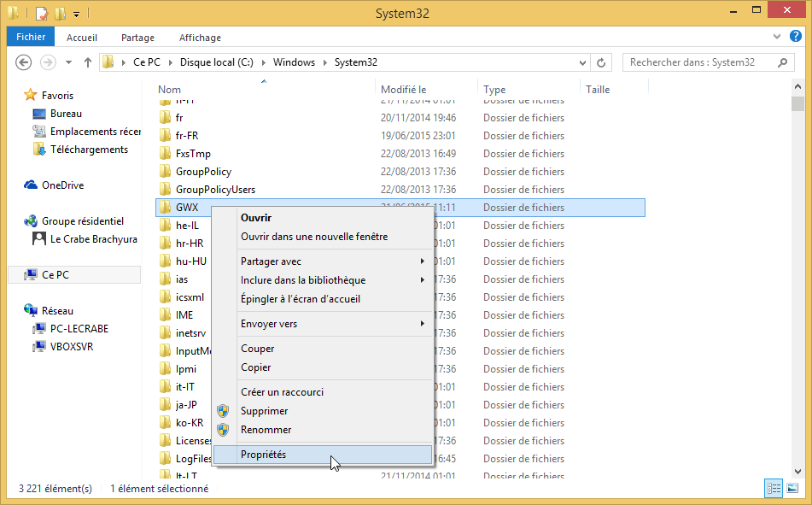The width and height of the screenshot is (812, 505).
Task: Expand the ribbon with the chevron
Action: pos(777,37)
